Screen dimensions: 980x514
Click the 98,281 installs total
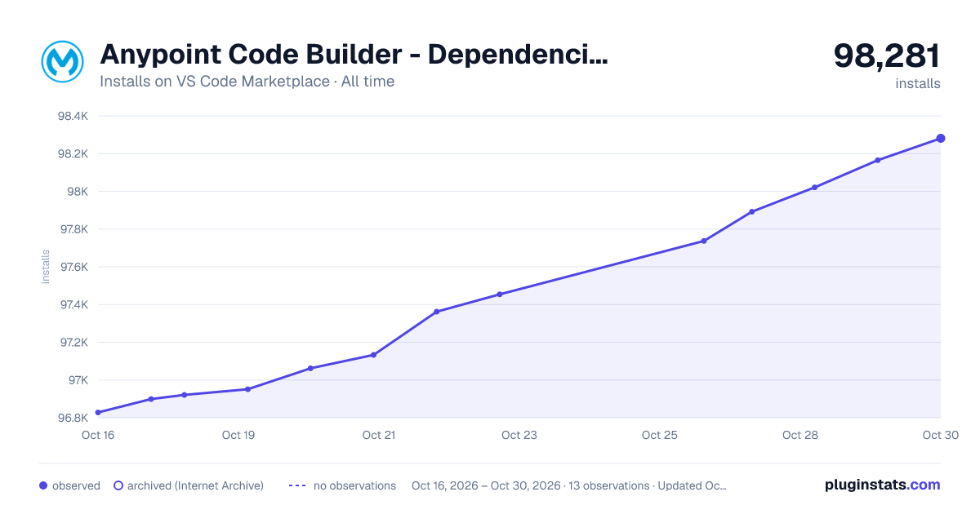887,55
